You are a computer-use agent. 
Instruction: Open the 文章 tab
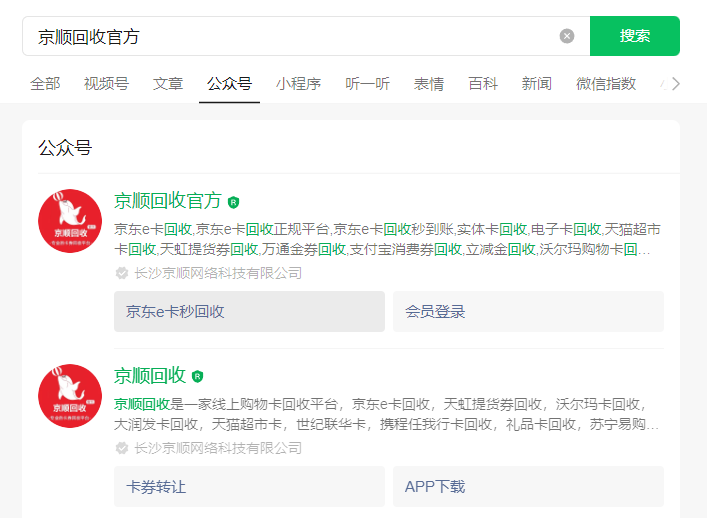point(168,84)
